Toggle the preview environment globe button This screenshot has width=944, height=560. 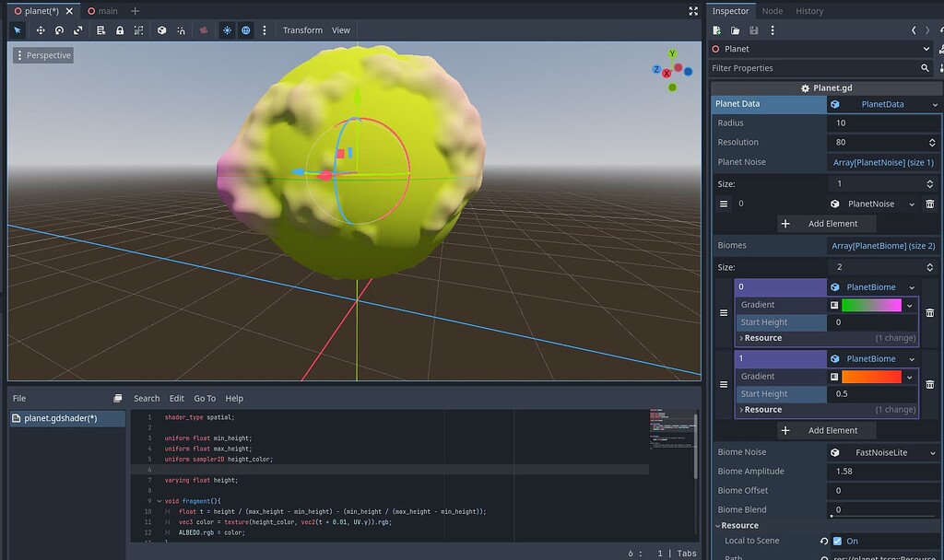[x=246, y=30]
